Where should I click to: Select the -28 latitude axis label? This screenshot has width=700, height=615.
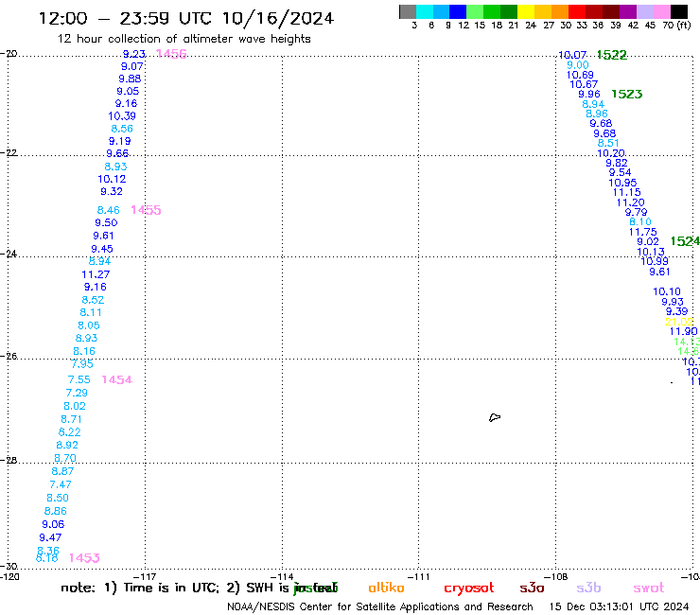(x=9, y=460)
